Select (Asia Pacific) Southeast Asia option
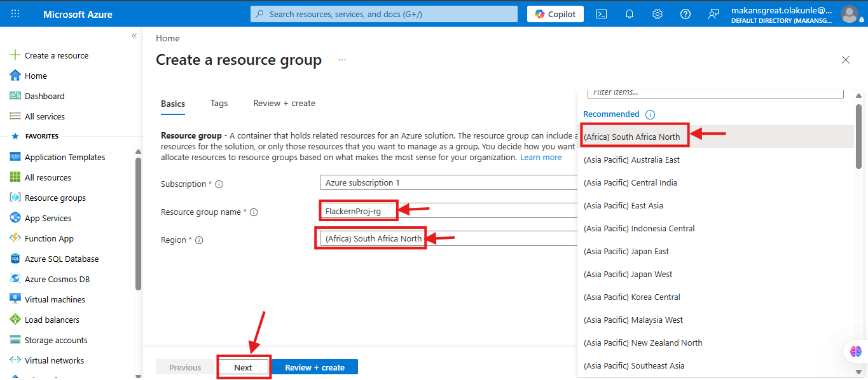868x380 pixels. click(715, 365)
